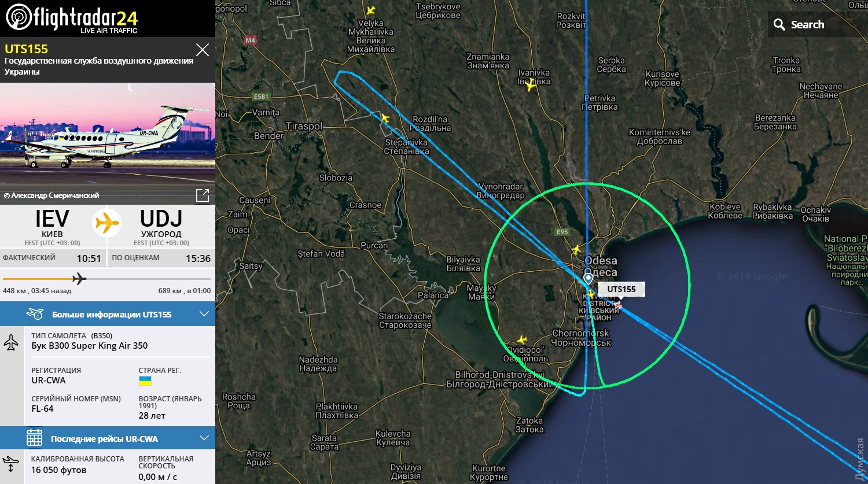Click chevron next to Больше информации UTS155

(204, 314)
